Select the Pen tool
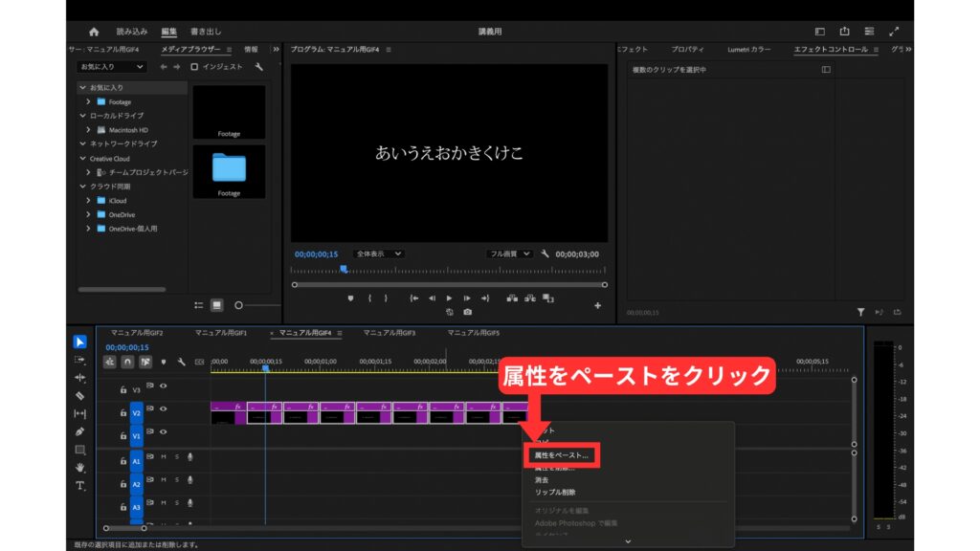The width and height of the screenshot is (980, 551). click(x=79, y=431)
